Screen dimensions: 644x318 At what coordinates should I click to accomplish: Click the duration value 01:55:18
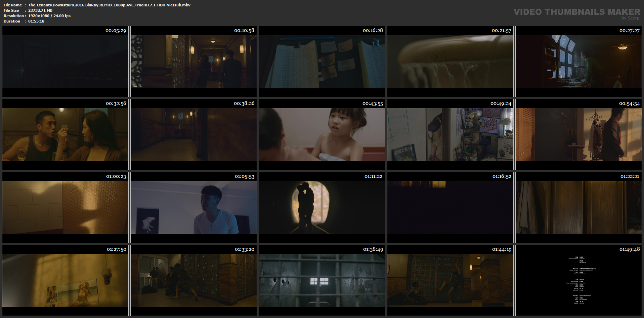coord(36,21)
